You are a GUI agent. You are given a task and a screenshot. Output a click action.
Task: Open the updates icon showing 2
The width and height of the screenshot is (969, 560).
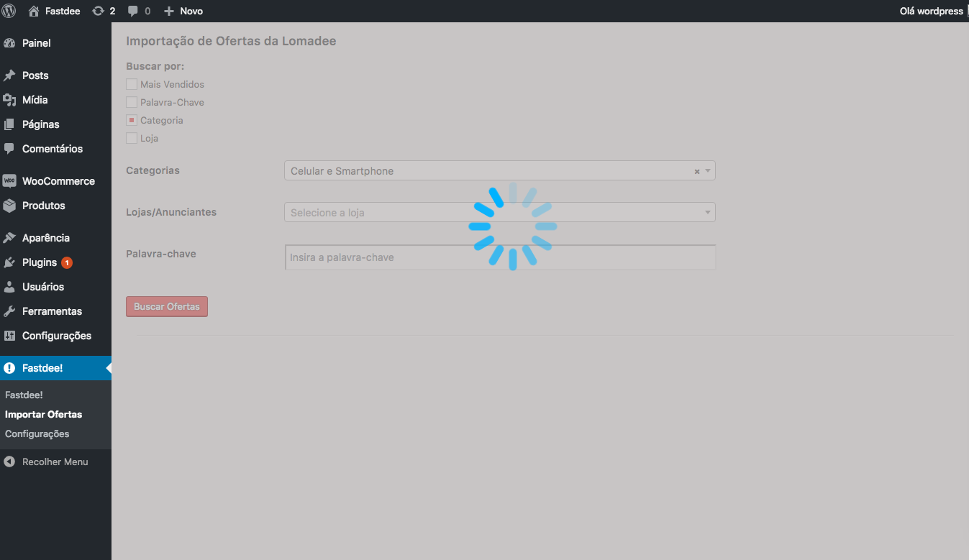pos(99,11)
